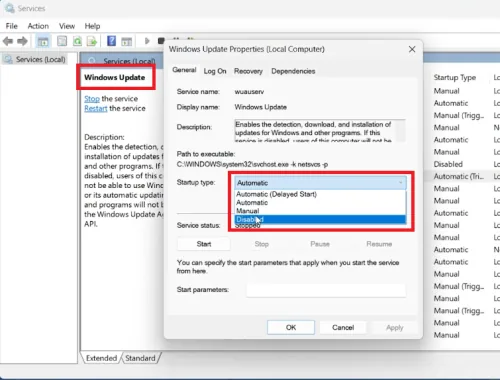Select Manual from startup type list
This screenshot has height=380, width=500.
point(320,211)
